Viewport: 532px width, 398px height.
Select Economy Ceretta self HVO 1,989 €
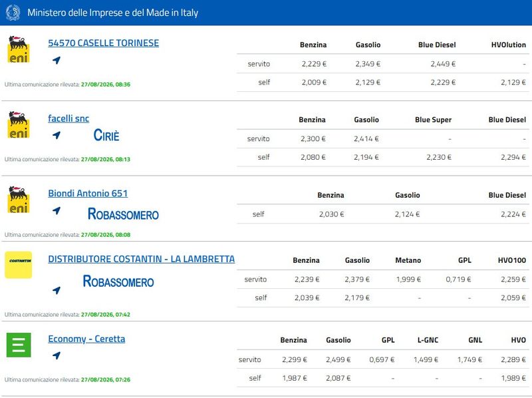tap(513, 378)
